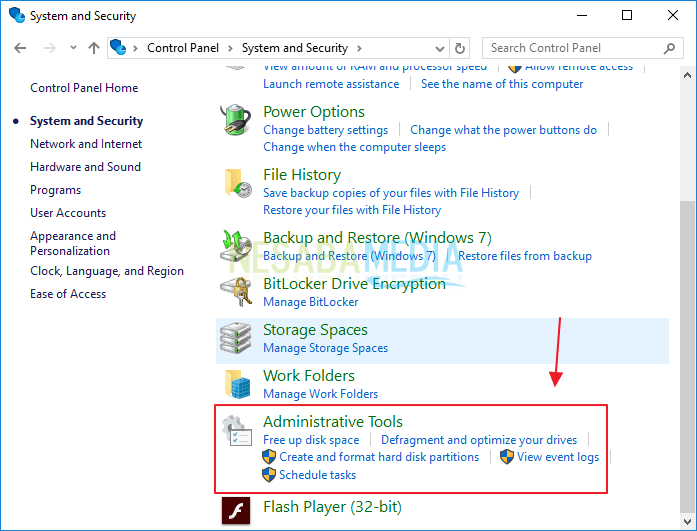697x531 pixels.
Task: Click the Work Folders icon
Action: point(236,384)
